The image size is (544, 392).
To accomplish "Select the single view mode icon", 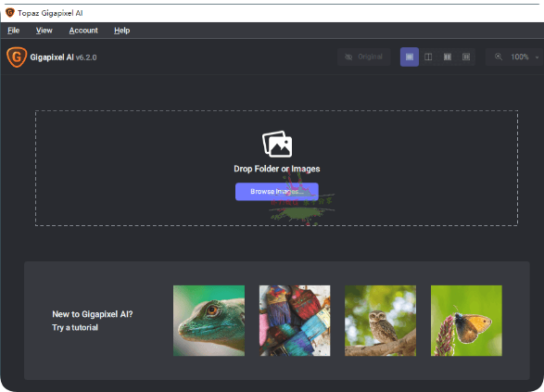I will tap(410, 57).
